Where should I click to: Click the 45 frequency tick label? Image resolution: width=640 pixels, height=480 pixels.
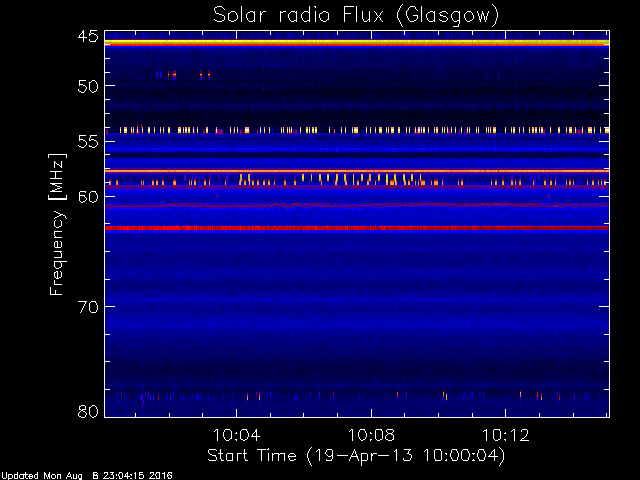[88, 36]
